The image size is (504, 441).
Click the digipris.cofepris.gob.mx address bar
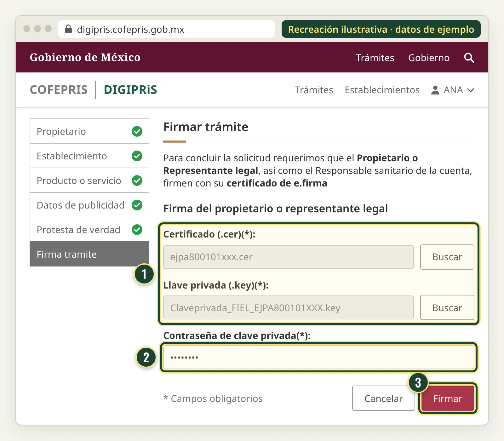[x=167, y=29]
